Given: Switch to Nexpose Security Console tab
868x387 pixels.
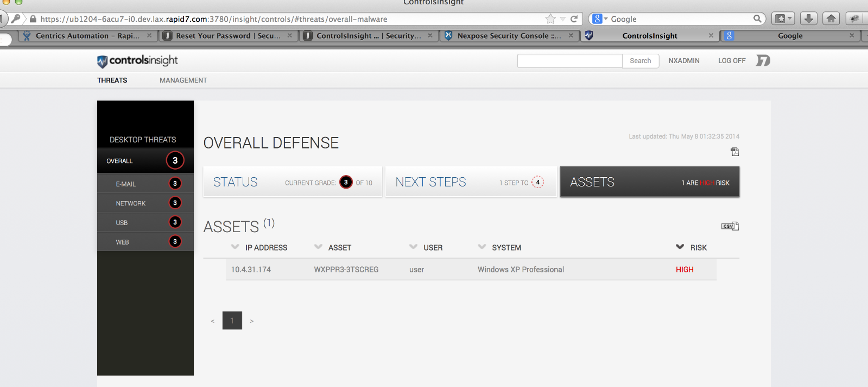Looking at the screenshot, I should click(x=509, y=36).
